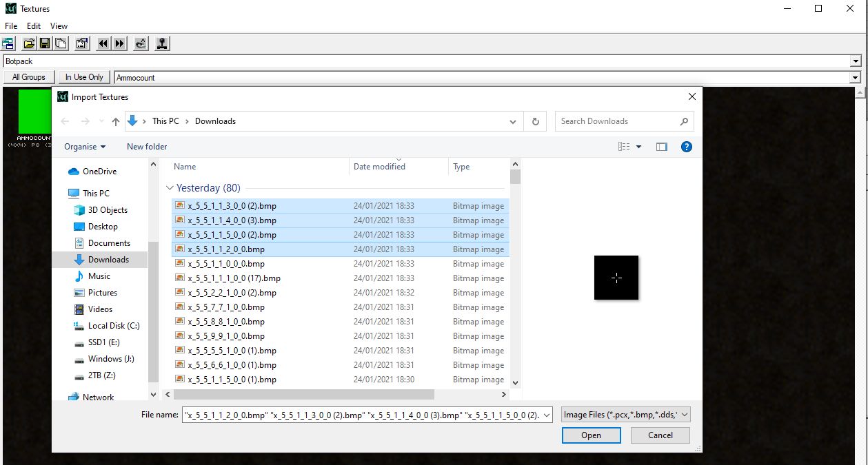The image size is (868, 465).
Task: Click the stamp icon in Textures toolbar
Action: pos(162,43)
